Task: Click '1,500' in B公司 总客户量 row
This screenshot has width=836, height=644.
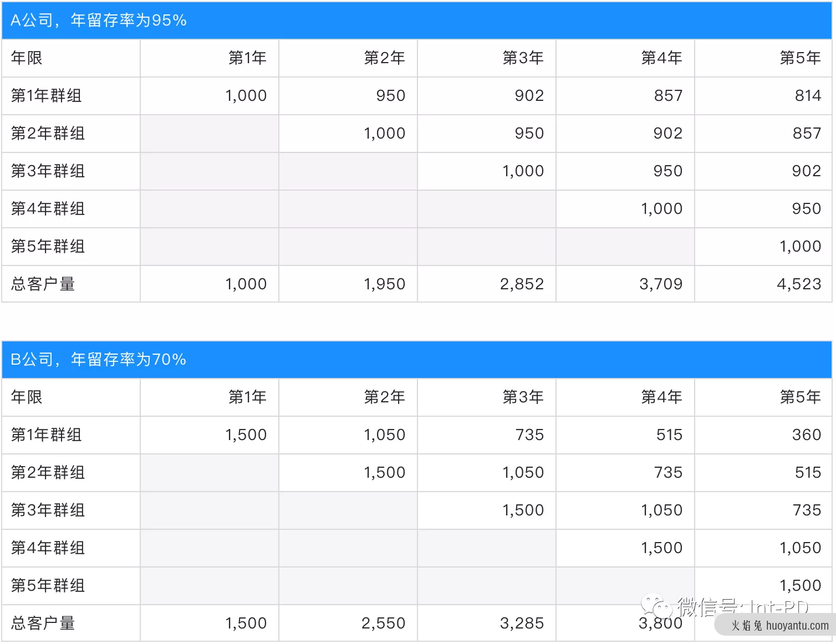Action: (246, 623)
